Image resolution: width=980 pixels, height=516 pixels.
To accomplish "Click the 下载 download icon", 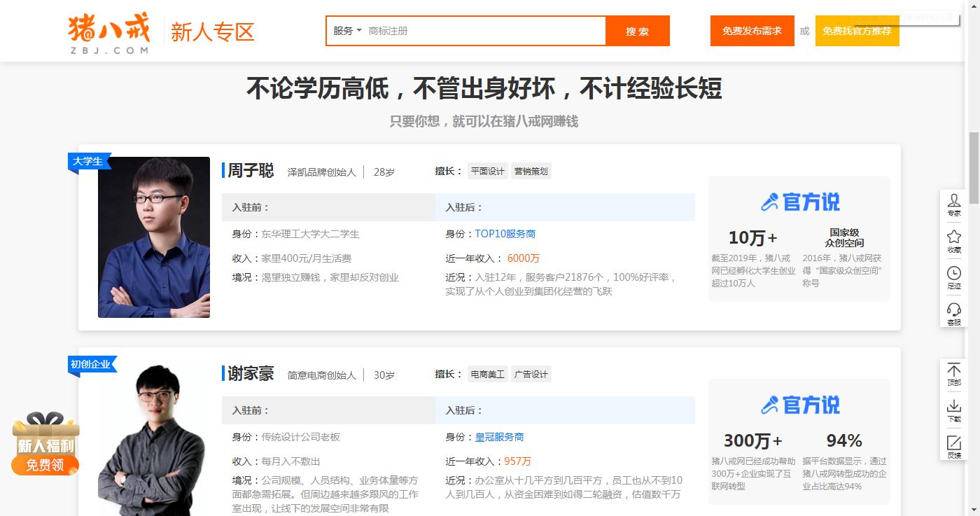I will click(x=953, y=410).
